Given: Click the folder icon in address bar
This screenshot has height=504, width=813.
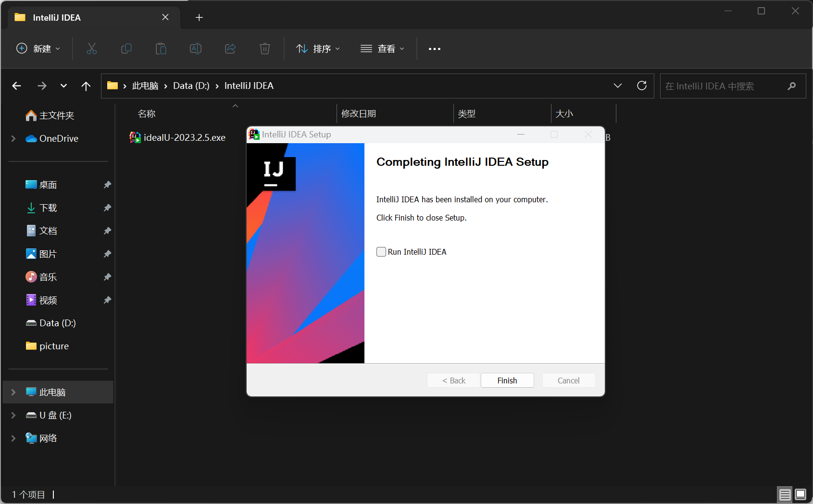Looking at the screenshot, I should pos(113,86).
